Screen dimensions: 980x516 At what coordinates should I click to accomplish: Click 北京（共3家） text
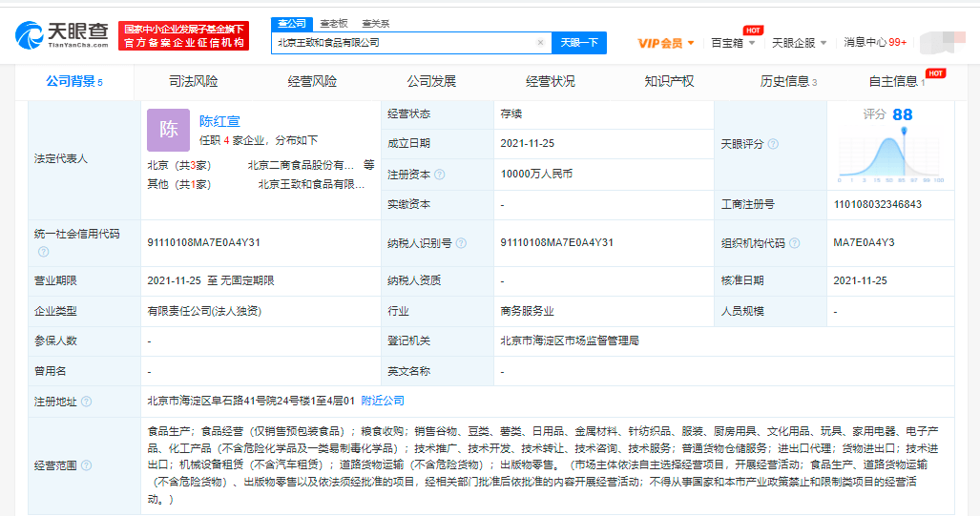tap(178, 165)
